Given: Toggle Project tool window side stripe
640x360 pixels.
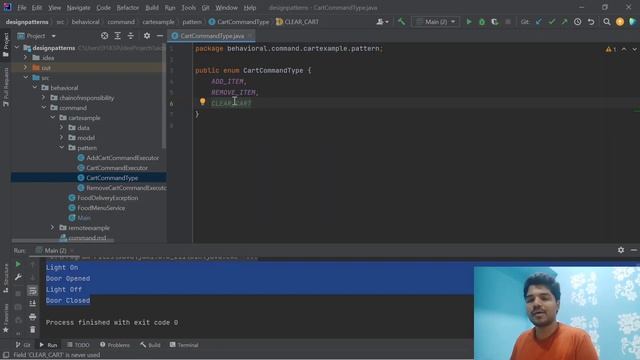Looking at the screenshot, I should (6, 44).
